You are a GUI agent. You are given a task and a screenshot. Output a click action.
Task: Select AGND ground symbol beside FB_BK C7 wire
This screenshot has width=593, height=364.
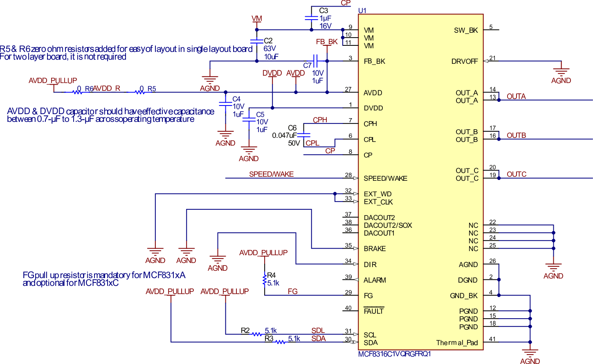[210, 80]
